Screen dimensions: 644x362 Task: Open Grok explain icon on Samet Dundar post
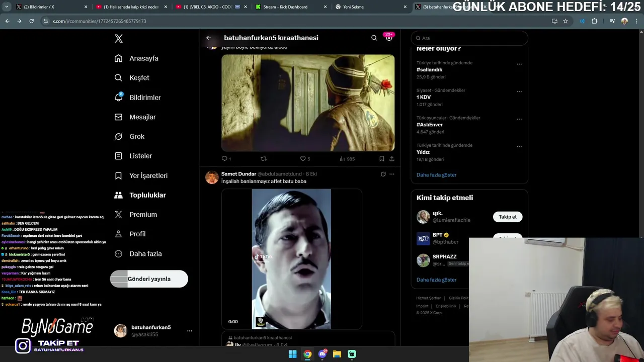[x=383, y=174]
